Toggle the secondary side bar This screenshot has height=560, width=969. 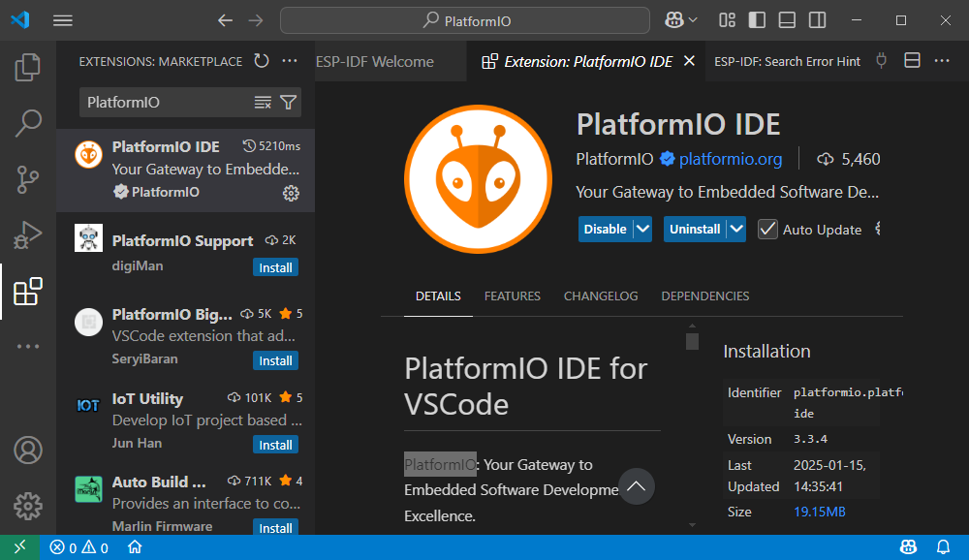click(817, 20)
